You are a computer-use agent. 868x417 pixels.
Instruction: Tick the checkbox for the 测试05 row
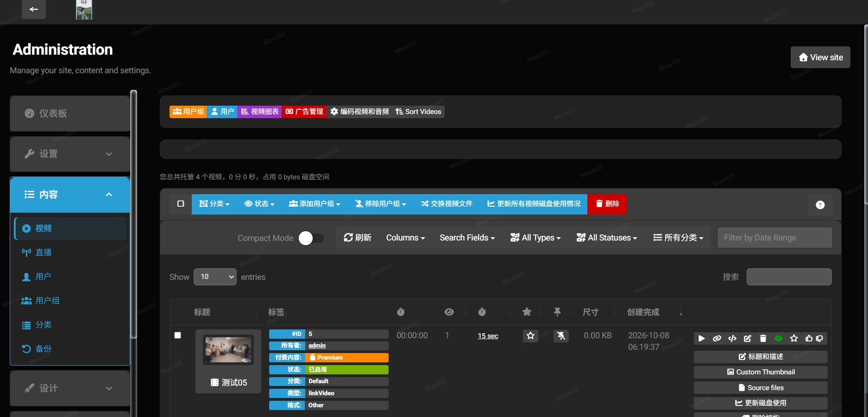177,335
